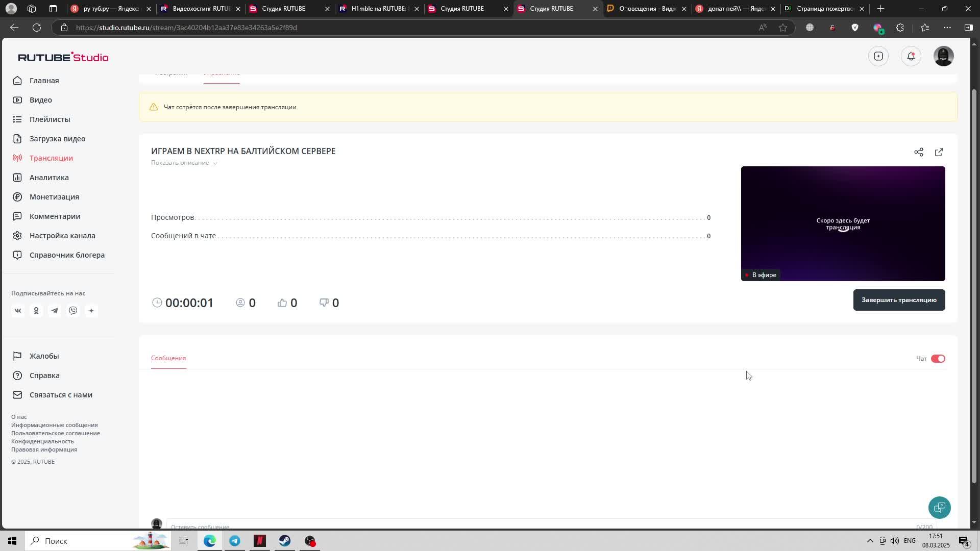
Task: Open Windows Start menu
Action: 12,541
